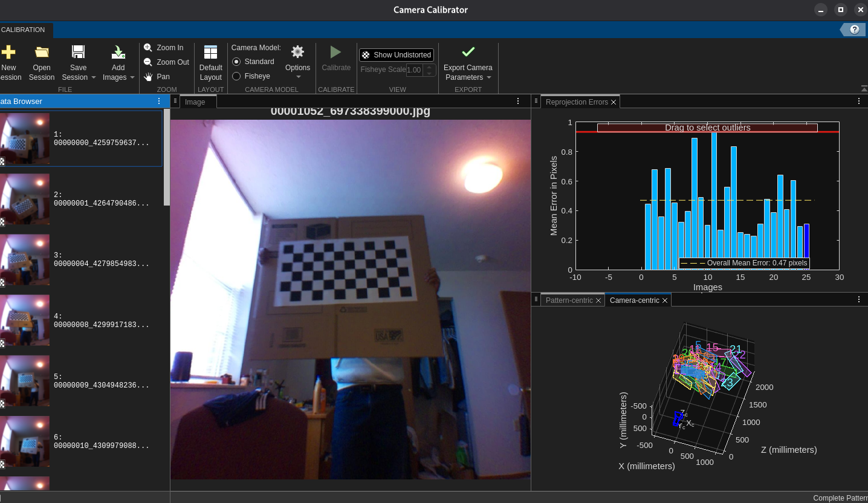
Task: Select image 2 thumbnail 00000001_4264790486
Action: tap(25, 200)
